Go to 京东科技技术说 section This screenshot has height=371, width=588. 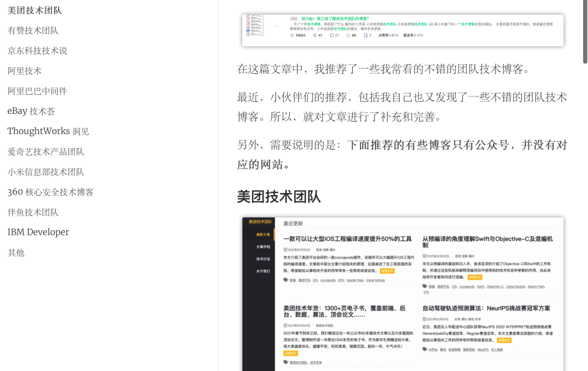click(38, 51)
